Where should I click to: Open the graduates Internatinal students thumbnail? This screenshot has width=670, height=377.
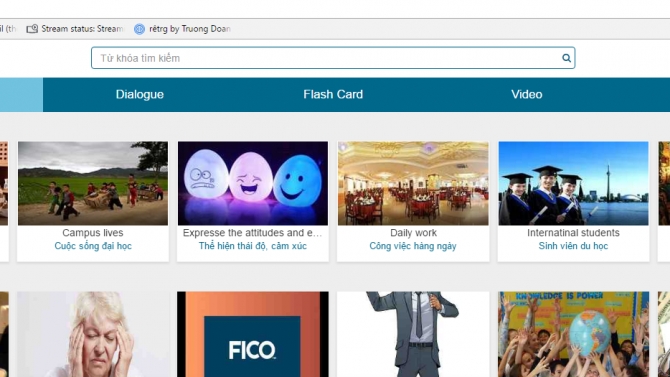click(573, 183)
